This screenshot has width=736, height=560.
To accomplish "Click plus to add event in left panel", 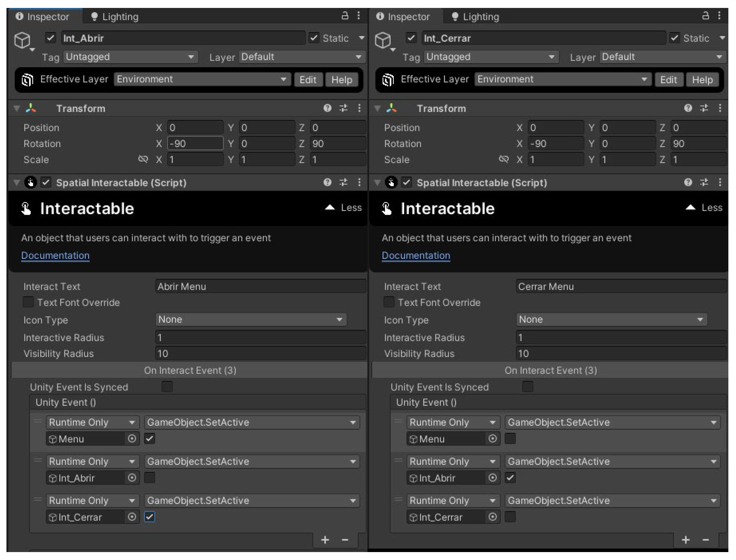I will pyautogui.click(x=325, y=540).
